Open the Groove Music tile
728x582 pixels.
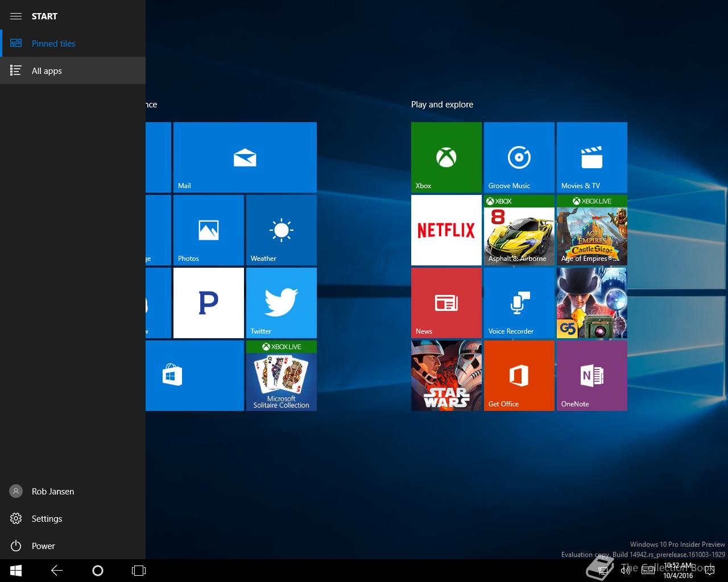tap(519, 157)
